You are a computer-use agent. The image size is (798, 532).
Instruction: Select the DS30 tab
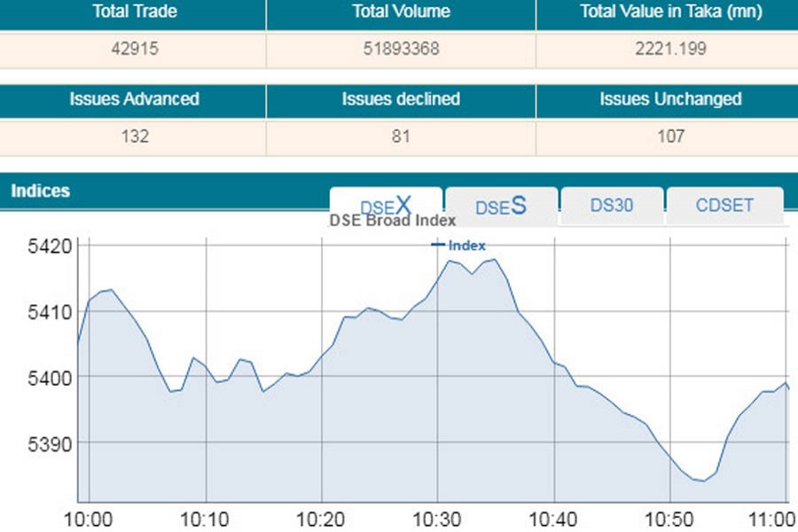tap(612, 206)
